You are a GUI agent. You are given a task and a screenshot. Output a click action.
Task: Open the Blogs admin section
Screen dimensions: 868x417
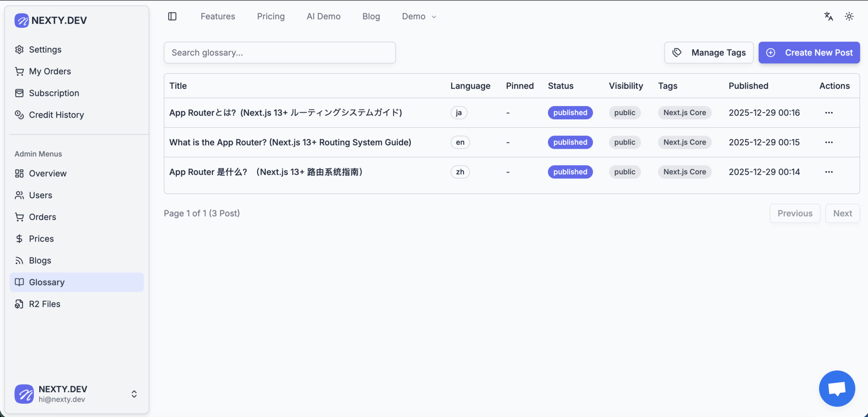coord(40,261)
